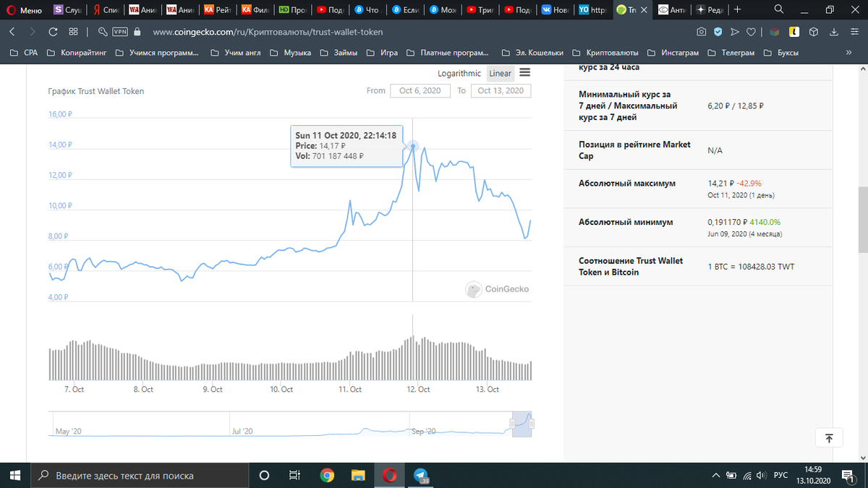Go back to previous page
Screen dimensions: 868x488
tap(12, 32)
